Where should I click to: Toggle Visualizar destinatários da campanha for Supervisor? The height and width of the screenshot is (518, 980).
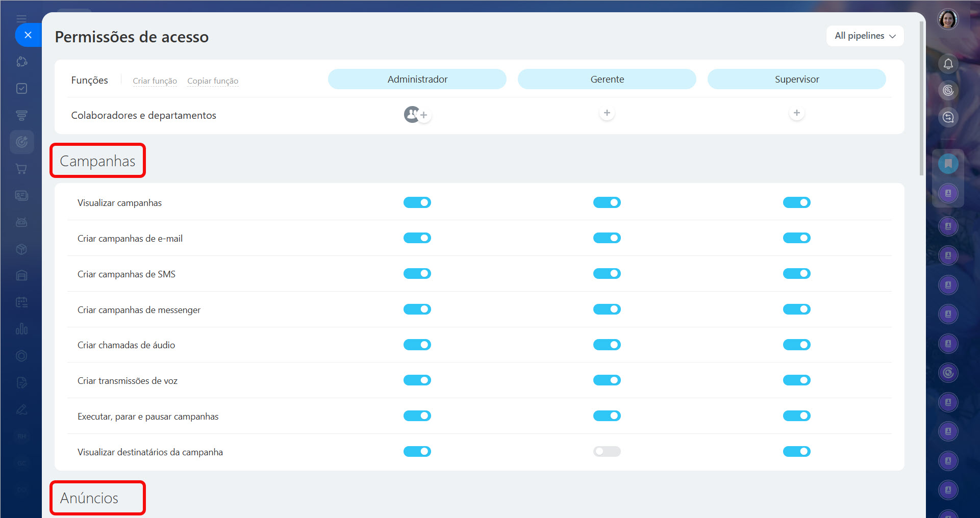click(797, 451)
